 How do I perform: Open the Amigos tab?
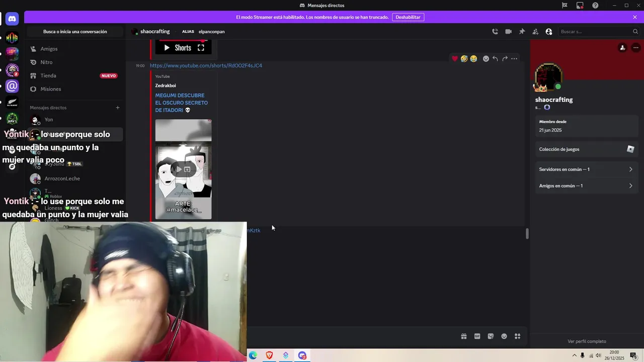[74, 49]
